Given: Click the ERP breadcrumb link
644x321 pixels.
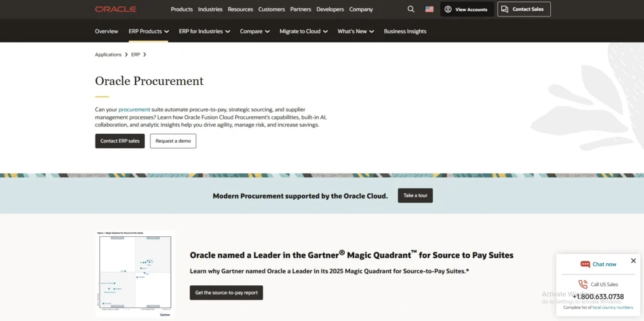Looking at the screenshot, I should 136,55.
